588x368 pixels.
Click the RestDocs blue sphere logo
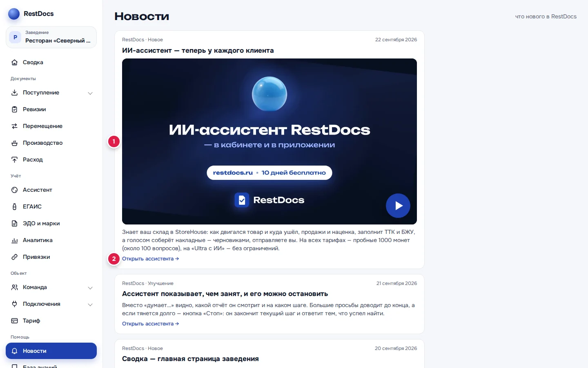click(14, 14)
